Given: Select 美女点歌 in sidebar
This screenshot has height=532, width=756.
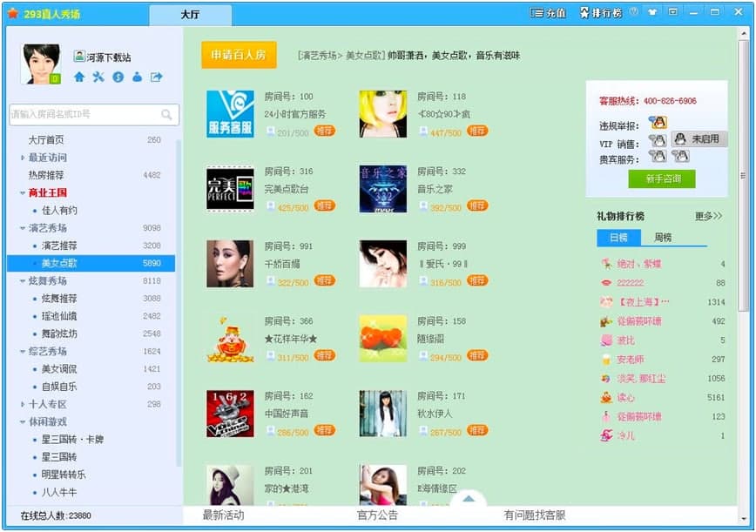Looking at the screenshot, I should click(x=91, y=263).
